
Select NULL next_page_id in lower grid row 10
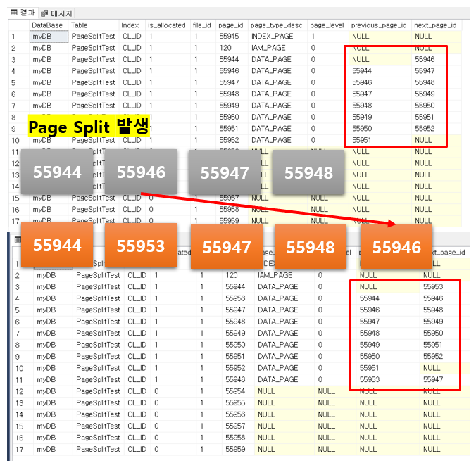click(444, 368)
